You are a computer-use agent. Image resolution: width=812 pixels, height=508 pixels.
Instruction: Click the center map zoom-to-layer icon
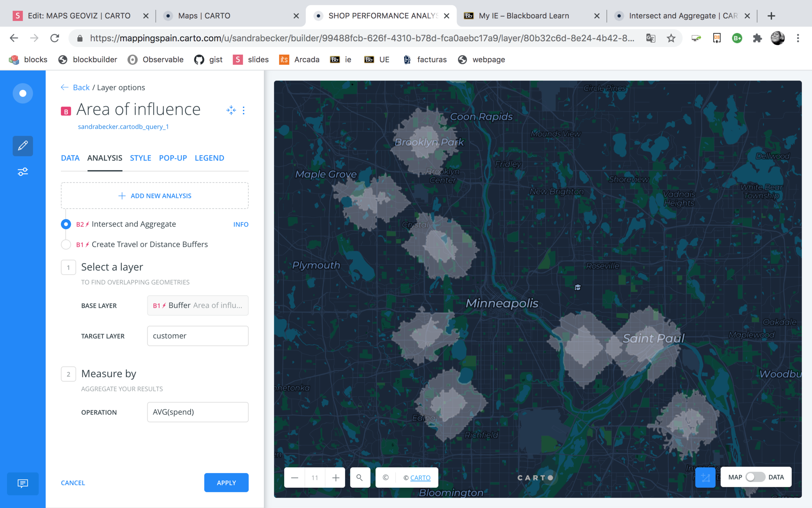click(231, 110)
